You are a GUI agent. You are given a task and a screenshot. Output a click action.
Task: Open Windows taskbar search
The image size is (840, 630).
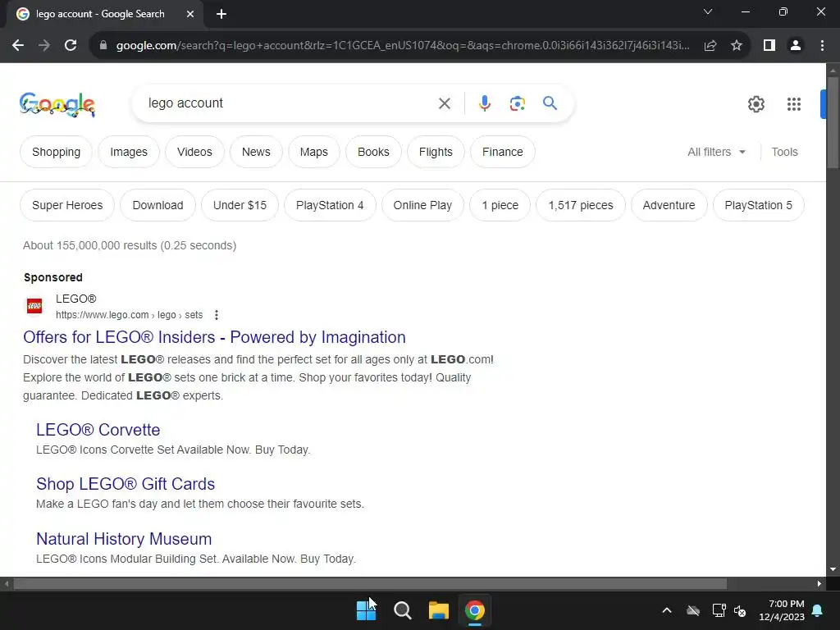point(402,610)
